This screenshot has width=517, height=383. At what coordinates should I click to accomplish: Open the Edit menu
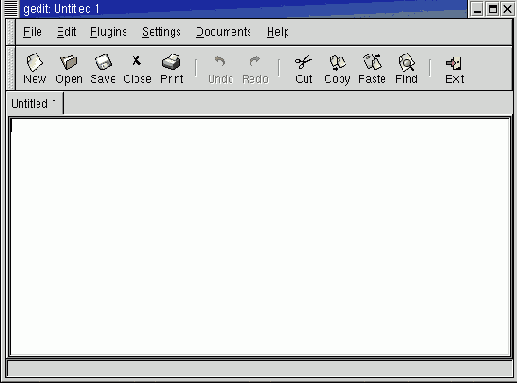point(66,32)
